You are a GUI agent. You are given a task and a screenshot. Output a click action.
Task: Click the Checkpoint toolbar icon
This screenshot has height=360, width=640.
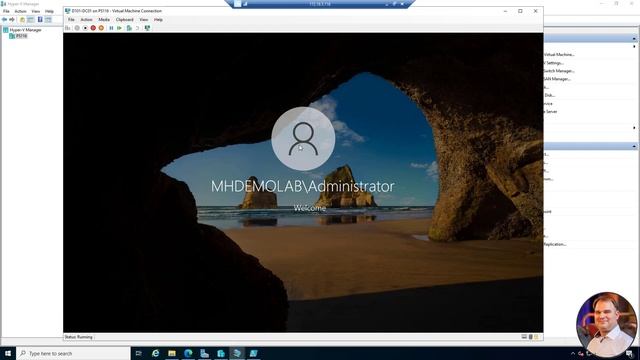point(129,28)
